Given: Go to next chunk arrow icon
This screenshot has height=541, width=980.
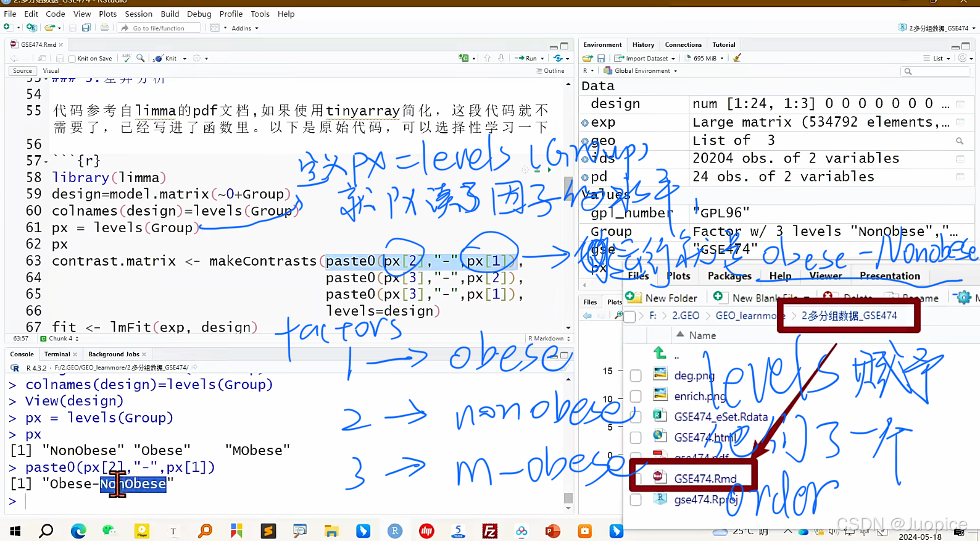Looking at the screenshot, I should pos(501,58).
